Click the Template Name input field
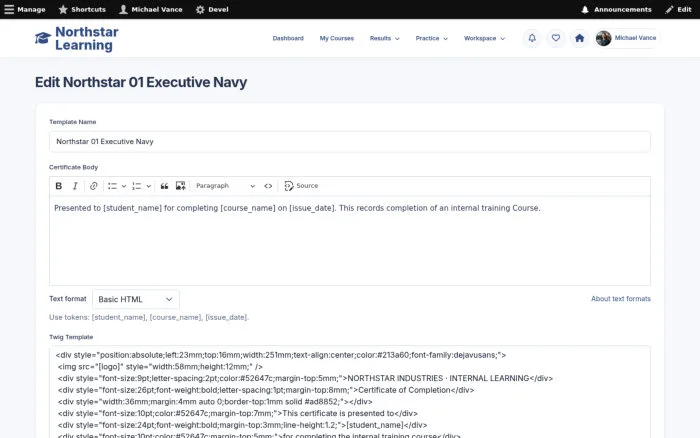The height and width of the screenshot is (438, 700). click(350, 142)
